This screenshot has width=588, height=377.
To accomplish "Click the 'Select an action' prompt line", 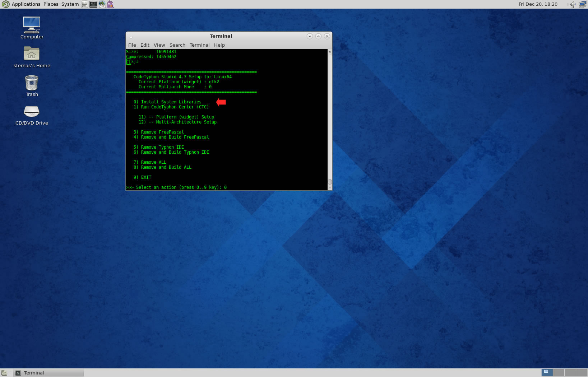I will pos(176,187).
